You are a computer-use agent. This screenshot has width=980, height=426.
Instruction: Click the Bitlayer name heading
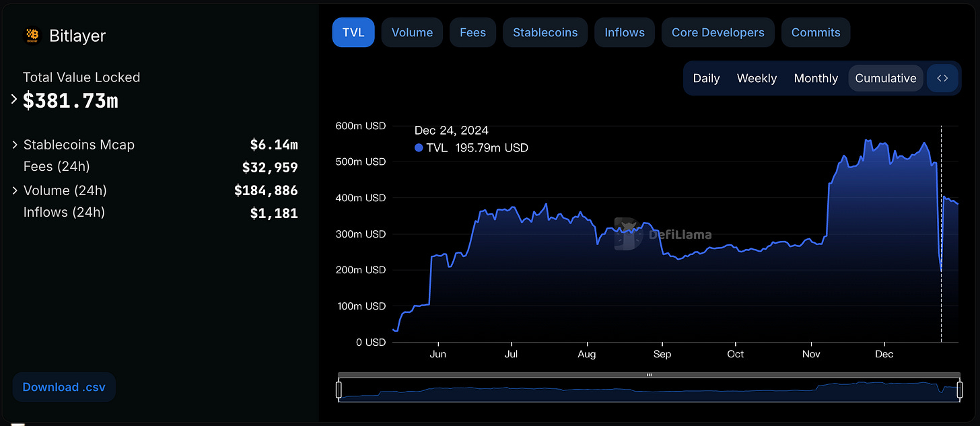pos(77,36)
